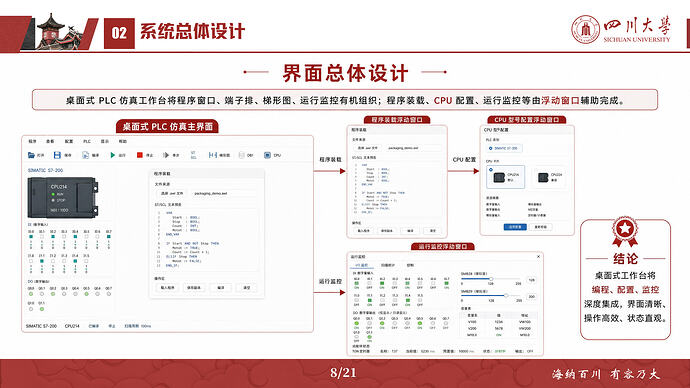Click the single-step arrow icon in toolbar
Image resolution: width=690 pixels, height=388 pixels.
click(166, 155)
